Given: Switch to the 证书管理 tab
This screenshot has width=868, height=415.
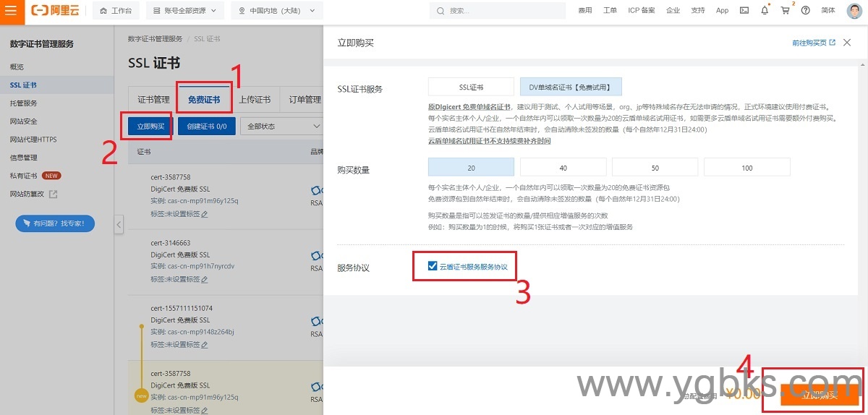Looking at the screenshot, I should [x=153, y=100].
